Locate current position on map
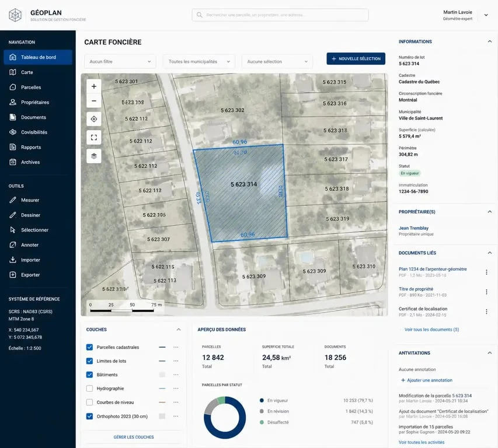The height and width of the screenshot is (448, 498). pyautogui.click(x=93, y=119)
